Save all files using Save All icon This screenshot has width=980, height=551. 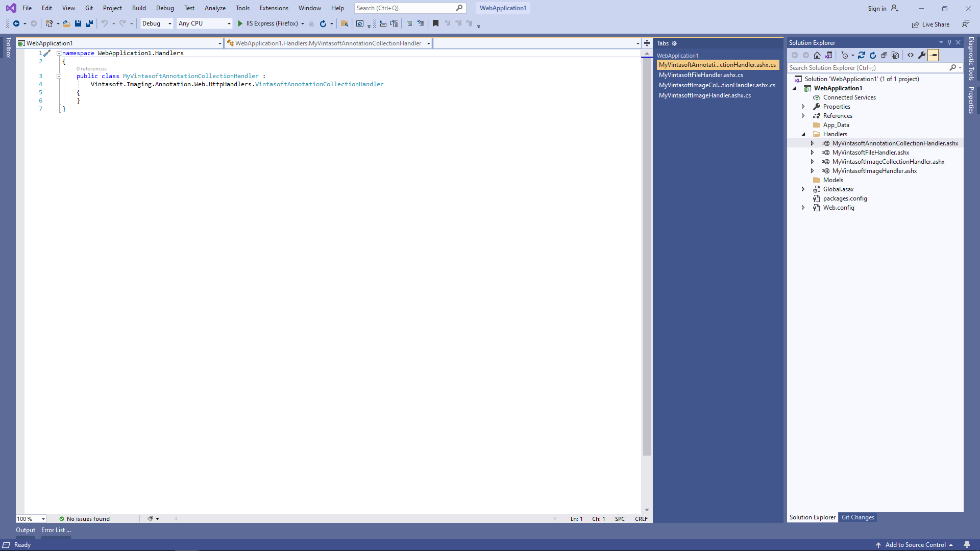pos(89,23)
